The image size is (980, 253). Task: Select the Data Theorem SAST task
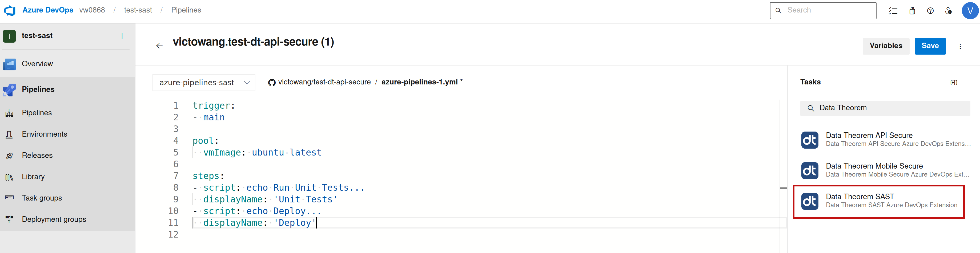click(878, 201)
